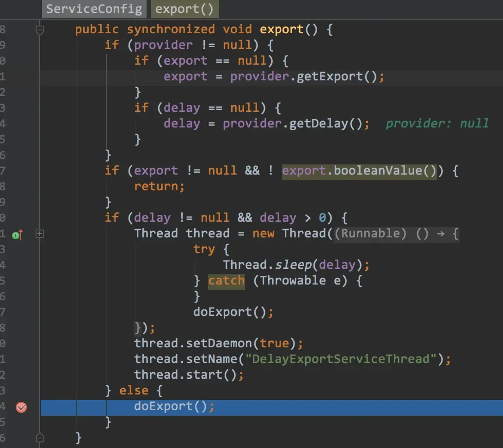The width and height of the screenshot is (503, 448).
Task: Click the return statement
Action: (x=159, y=187)
